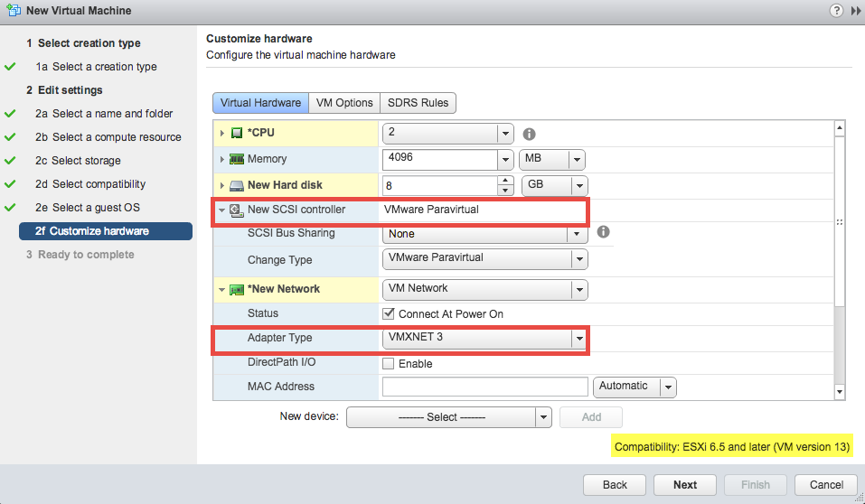The height and width of the screenshot is (504, 865).
Task: Click the green checkmark beside 2d
Action: point(10,183)
